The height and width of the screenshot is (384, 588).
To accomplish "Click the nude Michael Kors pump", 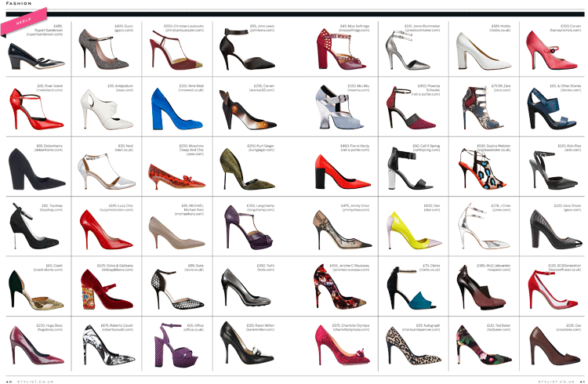I will [x=176, y=232].
